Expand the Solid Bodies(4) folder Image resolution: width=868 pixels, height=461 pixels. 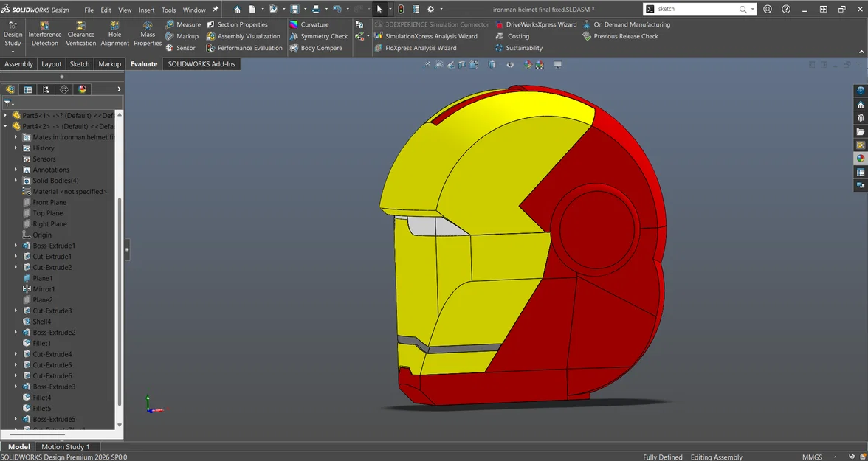(x=16, y=180)
